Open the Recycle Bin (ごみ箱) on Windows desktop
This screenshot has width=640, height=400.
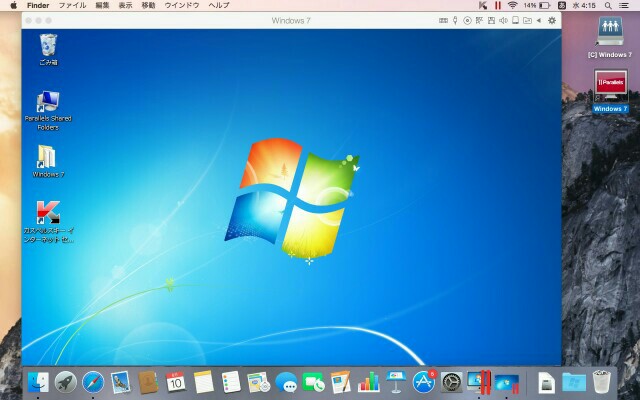[x=48, y=49]
